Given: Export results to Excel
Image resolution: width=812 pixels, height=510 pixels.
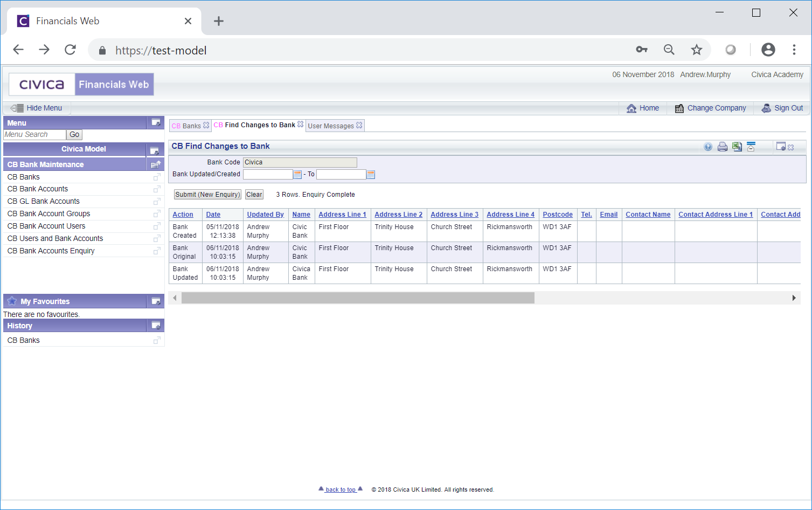Looking at the screenshot, I should 737,147.
